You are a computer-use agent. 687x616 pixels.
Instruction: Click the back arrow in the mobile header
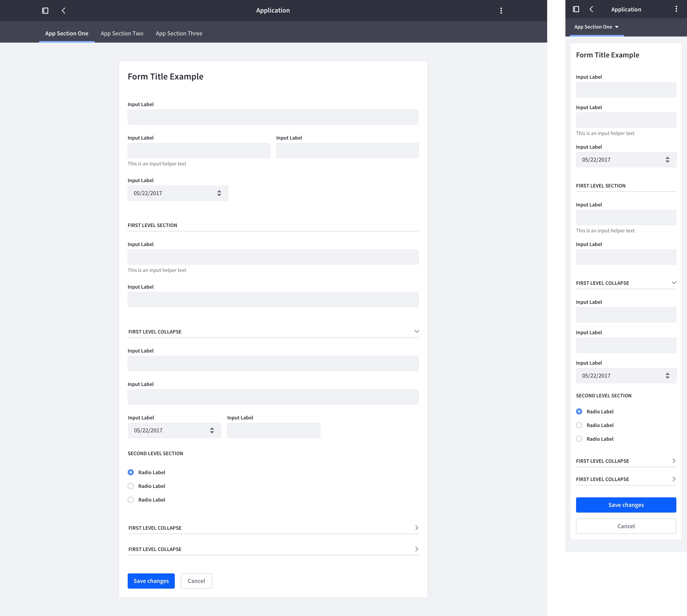(591, 9)
